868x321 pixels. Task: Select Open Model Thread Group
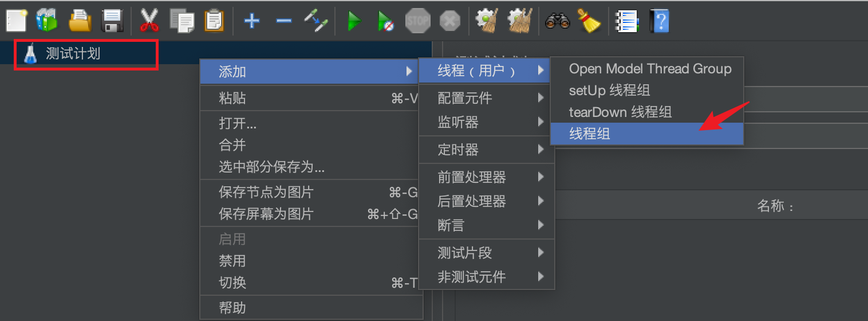[x=647, y=69]
